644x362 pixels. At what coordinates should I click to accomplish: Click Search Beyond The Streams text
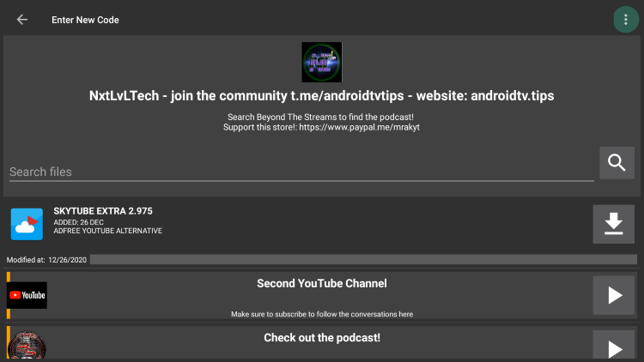[320, 117]
